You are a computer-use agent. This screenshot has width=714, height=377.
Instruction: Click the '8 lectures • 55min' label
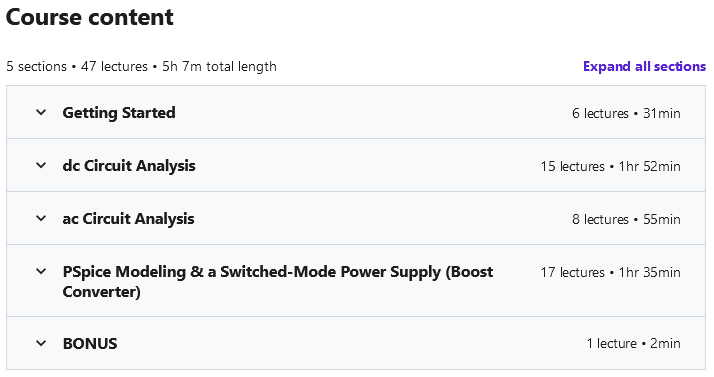[x=626, y=219]
